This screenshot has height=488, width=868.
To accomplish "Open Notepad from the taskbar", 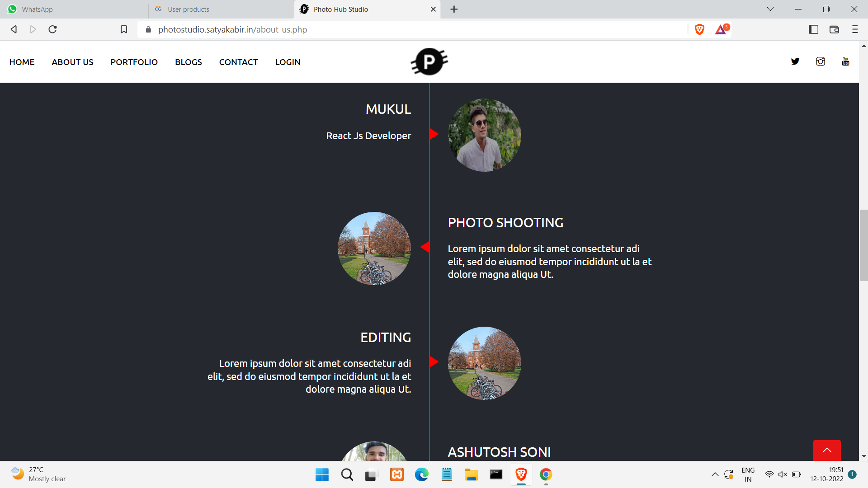I will 446,474.
